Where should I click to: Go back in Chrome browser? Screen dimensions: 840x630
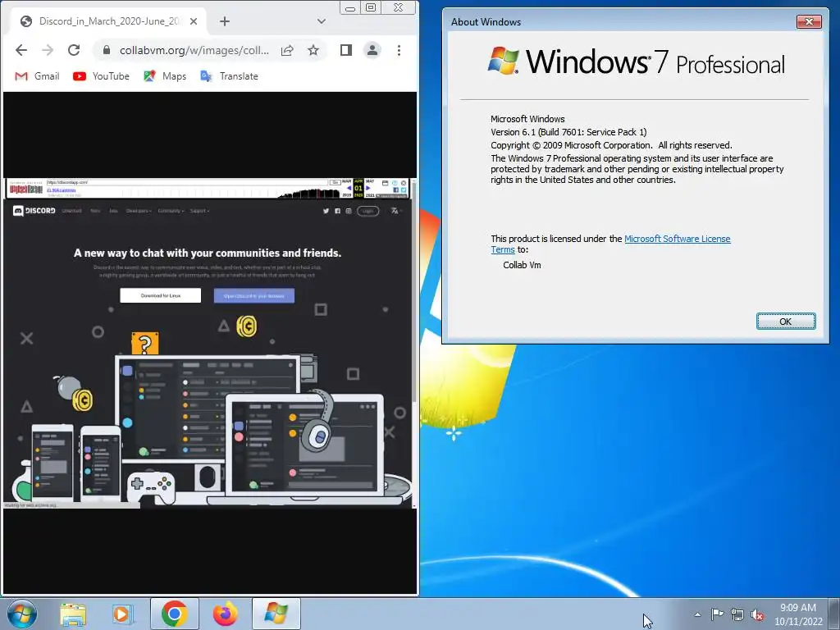pos(21,50)
